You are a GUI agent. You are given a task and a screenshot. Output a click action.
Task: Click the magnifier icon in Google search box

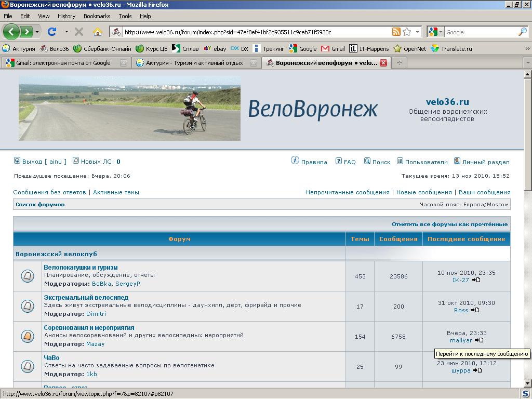(x=522, y=32)
